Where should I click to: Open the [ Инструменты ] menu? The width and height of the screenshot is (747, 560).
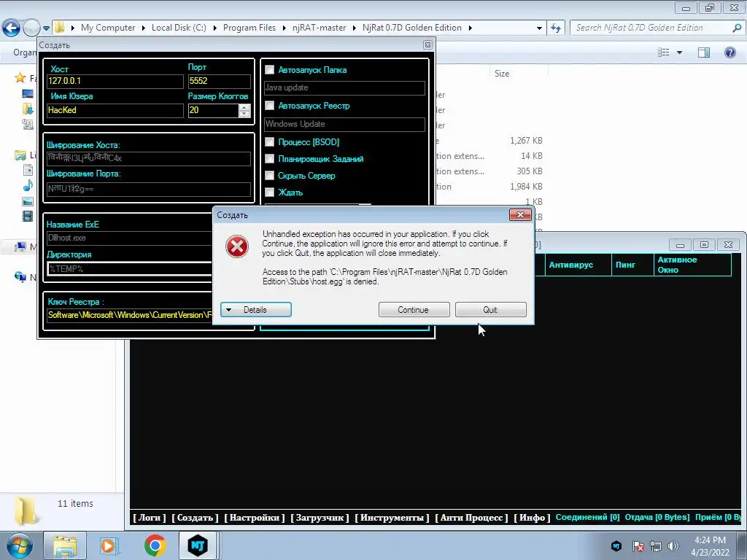click(x=392, y=518)
